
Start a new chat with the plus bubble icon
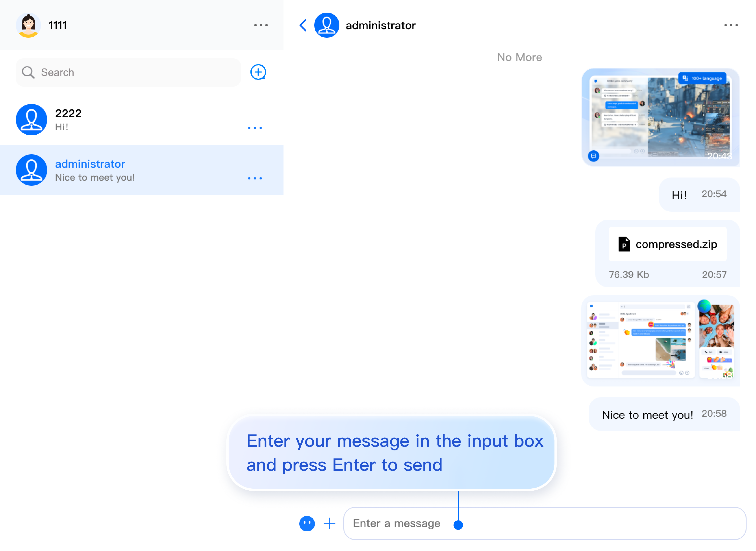pyautogui.click(x=258, y=72)
